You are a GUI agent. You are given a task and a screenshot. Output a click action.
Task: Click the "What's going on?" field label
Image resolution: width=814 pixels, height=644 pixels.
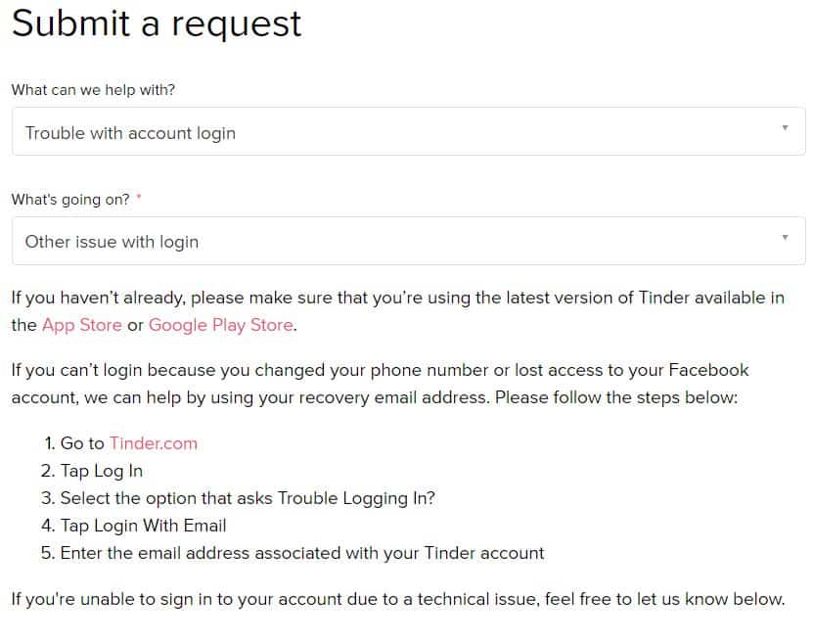pyautogui.click(x=70, y=199)
